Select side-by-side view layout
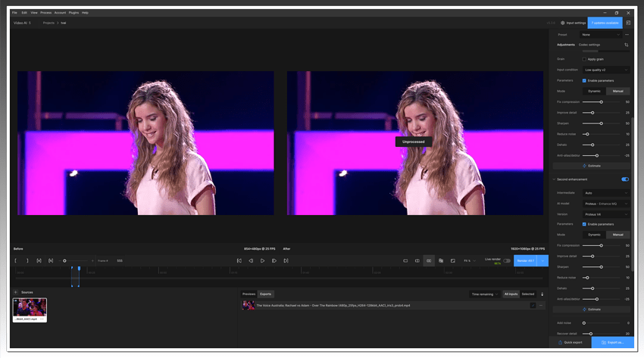The image size is (644, 358). point(429,261)
